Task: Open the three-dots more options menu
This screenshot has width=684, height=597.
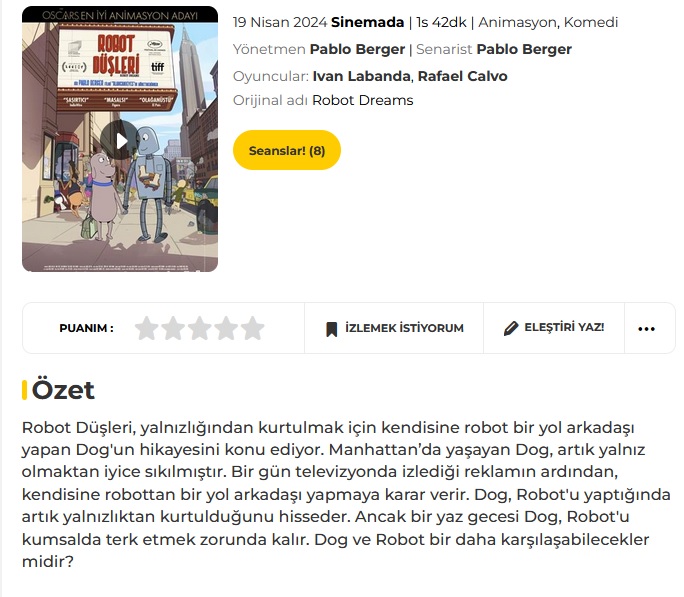Action: coord(646,329)
